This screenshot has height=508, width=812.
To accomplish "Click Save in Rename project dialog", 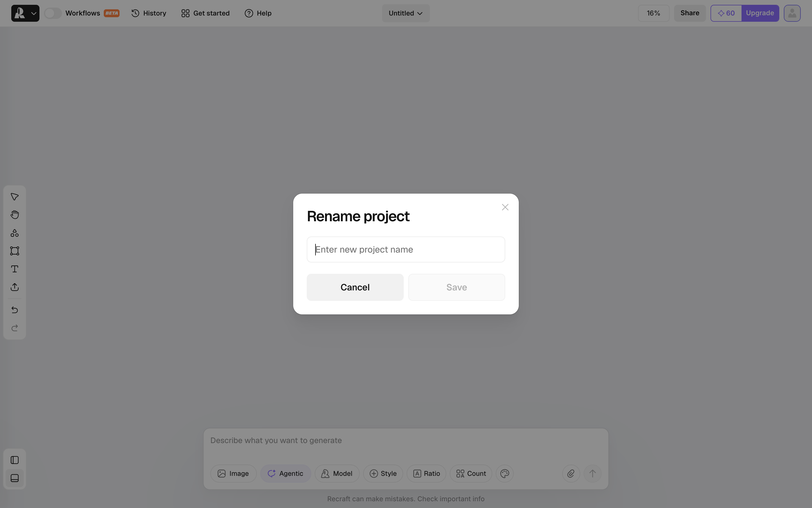I will (x=456, y=287).
